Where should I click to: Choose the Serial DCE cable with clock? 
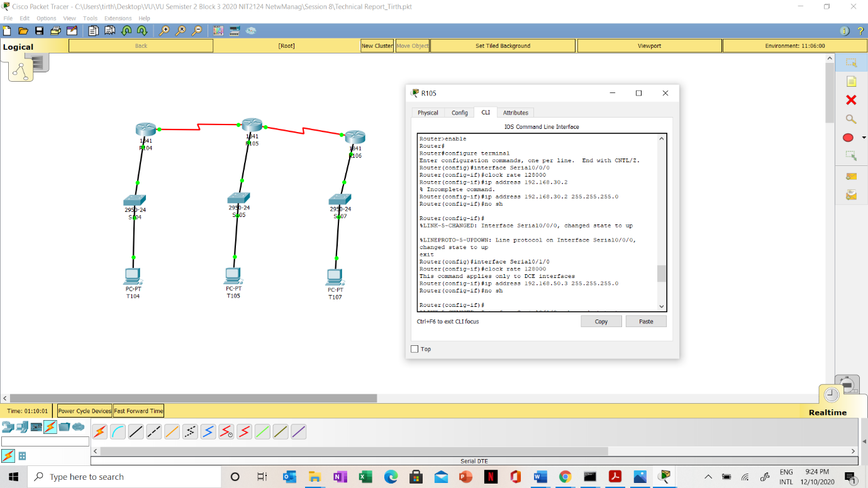[226, 432]
